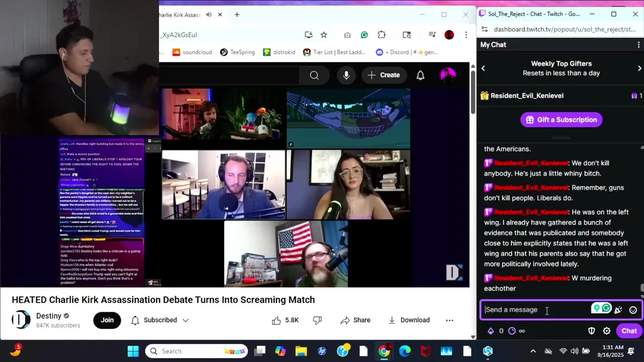Open the Bits balance icon
Image resolution: width=644 pixels, height=362 pixels.
point(491,331)
